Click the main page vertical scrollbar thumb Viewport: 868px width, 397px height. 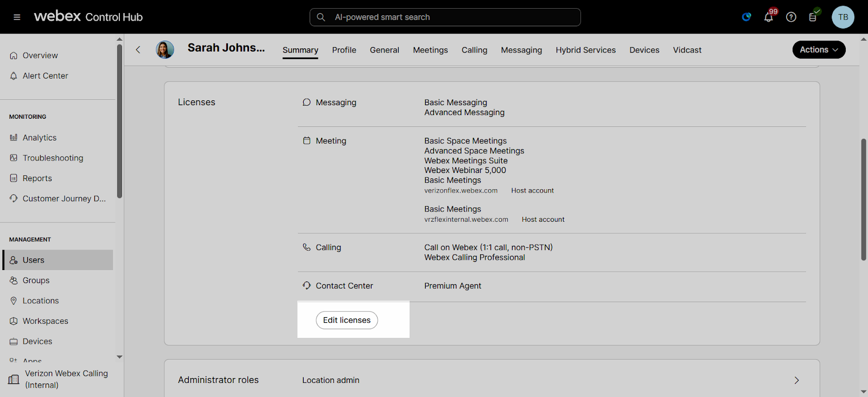click(864, 200)
